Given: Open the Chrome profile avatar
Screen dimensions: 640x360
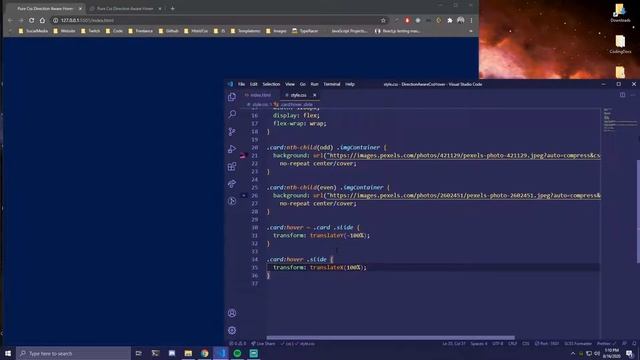Looking at the screenshot, I should pos(460,20).
